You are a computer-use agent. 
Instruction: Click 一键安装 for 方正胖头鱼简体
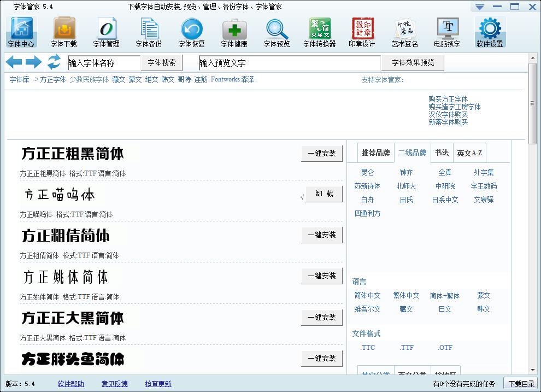[321, 359]
